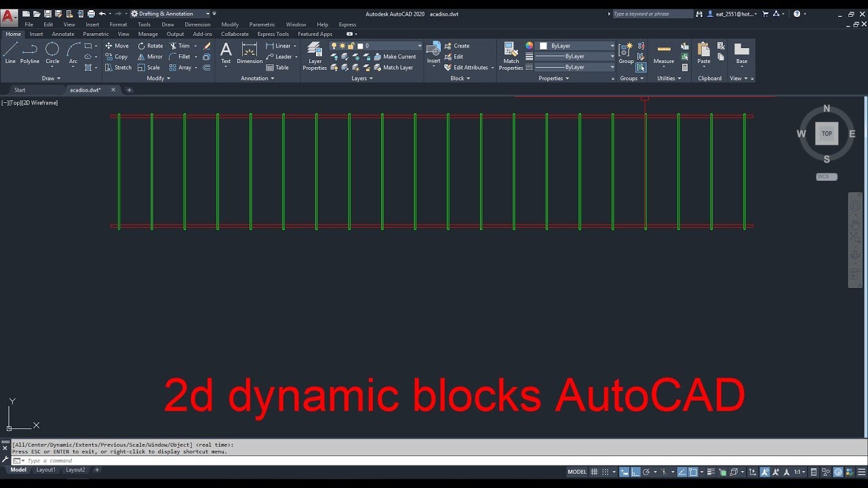Switch to the Annotate ribbon tab
This screenshot has height=488, width=868.
coord(63,34)
